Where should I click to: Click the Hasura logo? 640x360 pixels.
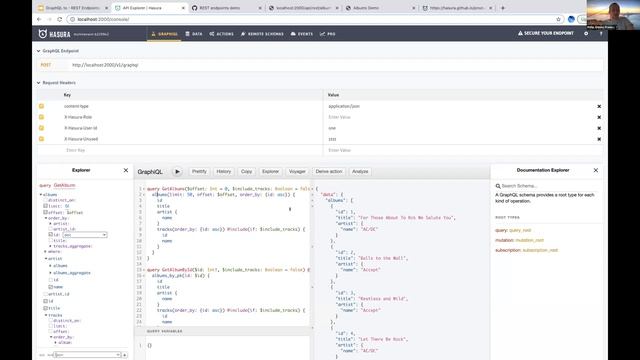point(54,34)
